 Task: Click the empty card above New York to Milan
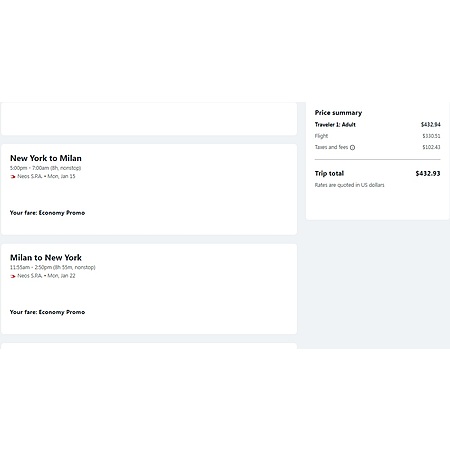[149, 119]
